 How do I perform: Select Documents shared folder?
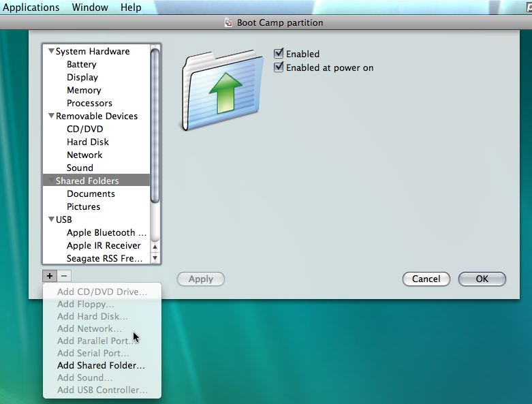click(x=96, y=193)
